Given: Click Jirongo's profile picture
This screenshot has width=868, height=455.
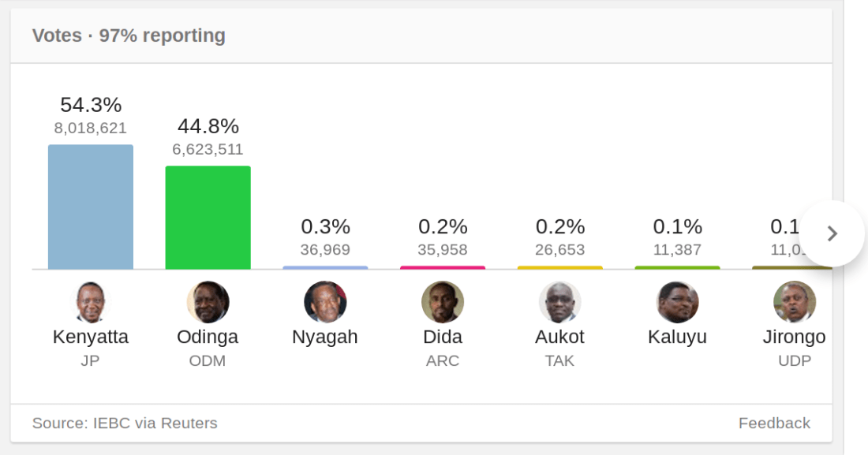Looking at the screenshot, I should [794, 302].
